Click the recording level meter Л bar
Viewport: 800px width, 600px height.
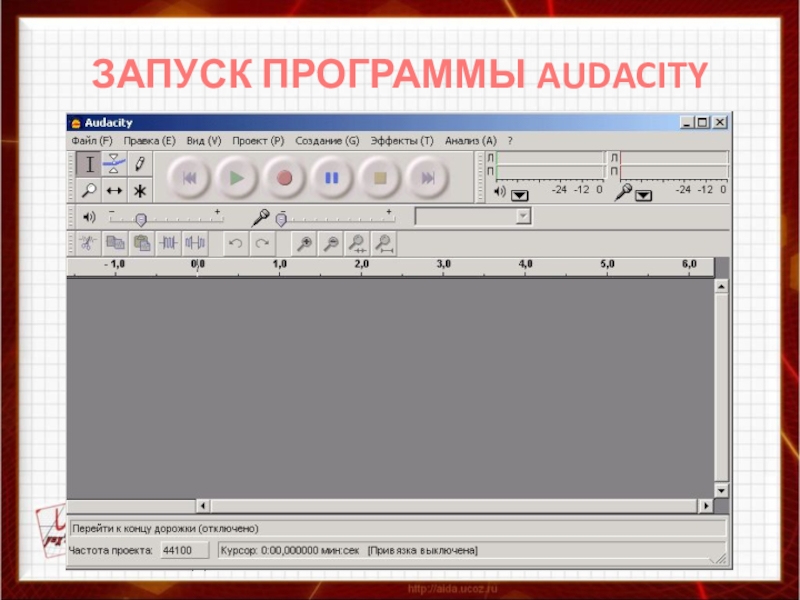click(674, 158)
